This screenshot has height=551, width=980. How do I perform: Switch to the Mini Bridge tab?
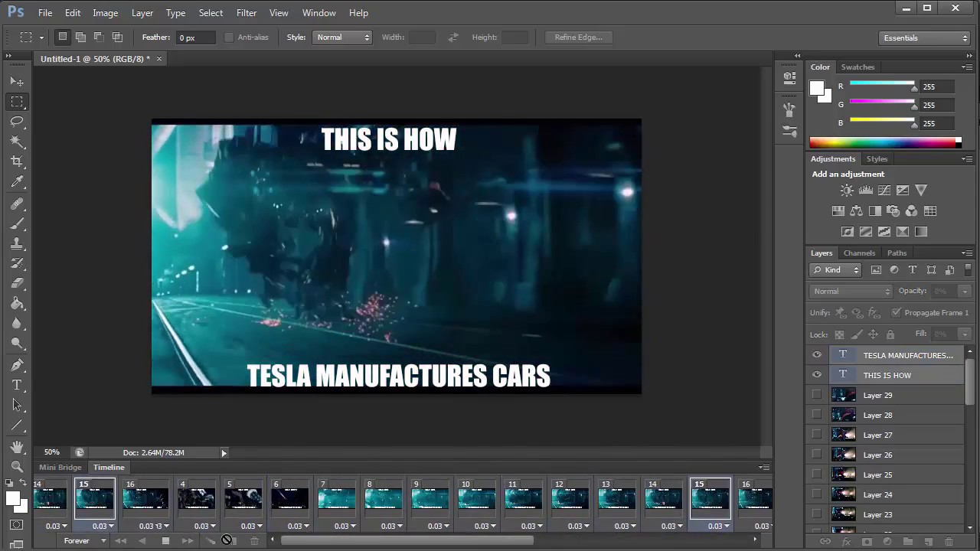[60, 468]
